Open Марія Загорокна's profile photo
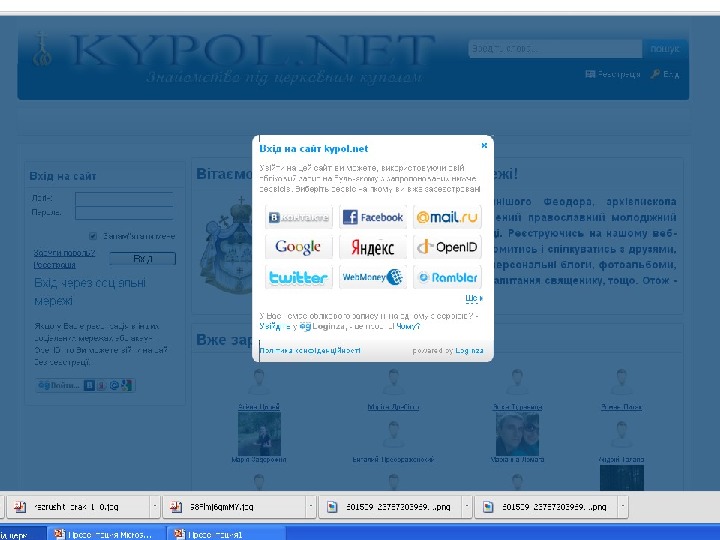This screenshot has height=540, width=720. pyautogui.click(x=259, y=434)
